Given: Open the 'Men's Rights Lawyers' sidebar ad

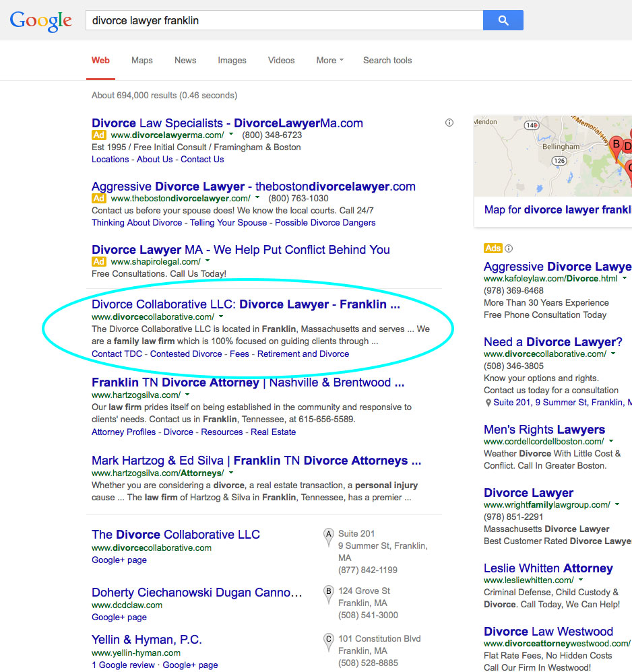Looking at the screenshot, I should pyautogui.click(x=544, y=430).
